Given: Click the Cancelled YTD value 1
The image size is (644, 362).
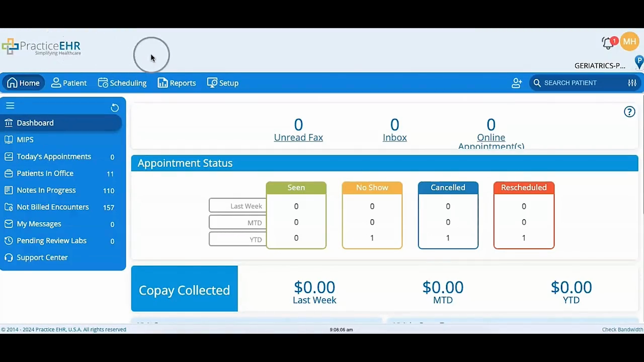Looking at the screenshot, I should (448, 238).
